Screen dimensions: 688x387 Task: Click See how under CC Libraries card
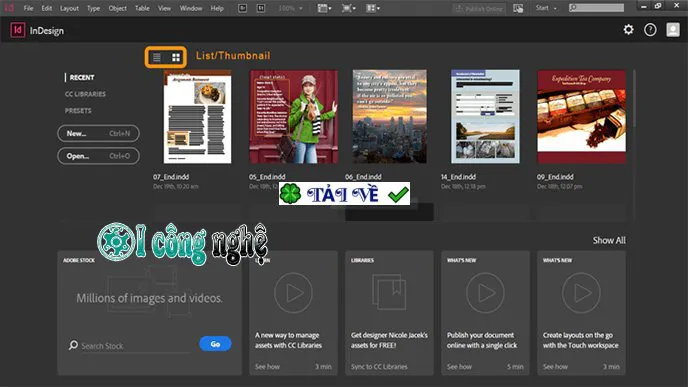(267, 366)
